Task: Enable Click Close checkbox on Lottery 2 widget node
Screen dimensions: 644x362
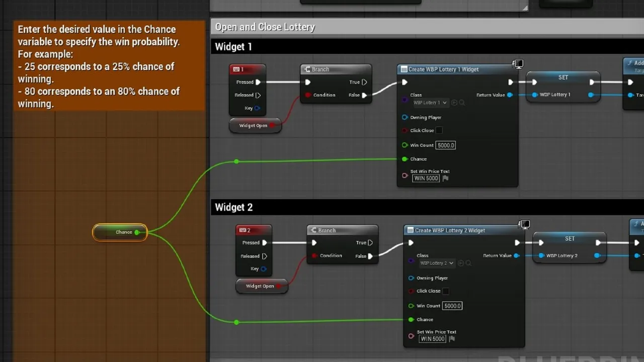Action: [x=445, y=291]
